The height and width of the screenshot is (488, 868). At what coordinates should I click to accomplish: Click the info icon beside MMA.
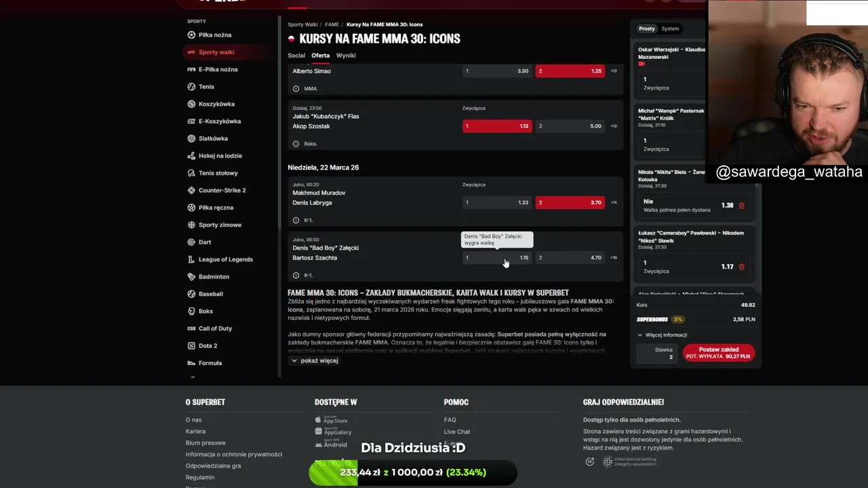pos(296,89)
